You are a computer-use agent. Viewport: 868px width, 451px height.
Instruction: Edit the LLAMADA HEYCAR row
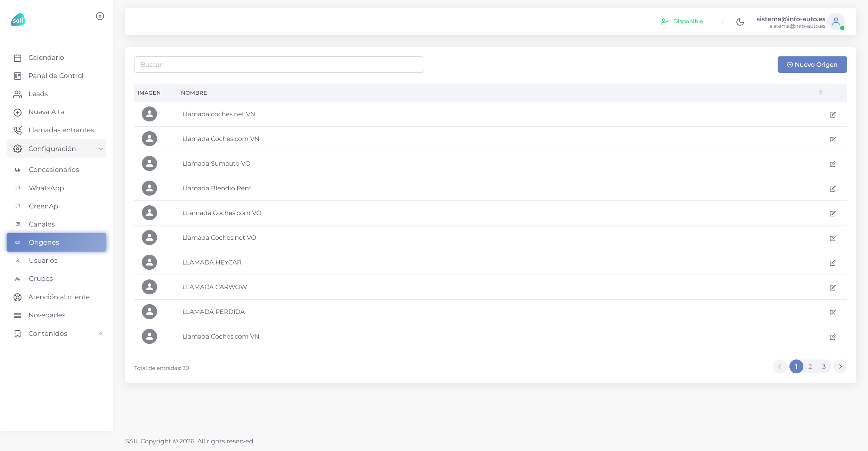[x=833, y=263]
